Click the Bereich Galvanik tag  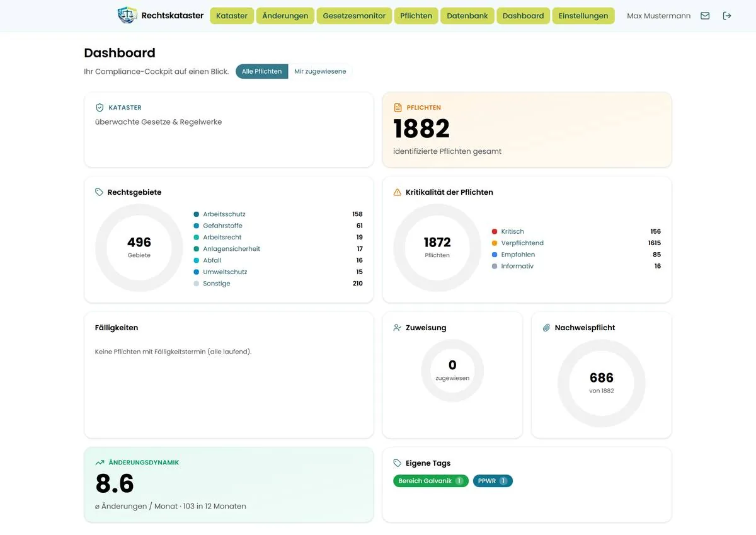point(431,481)
